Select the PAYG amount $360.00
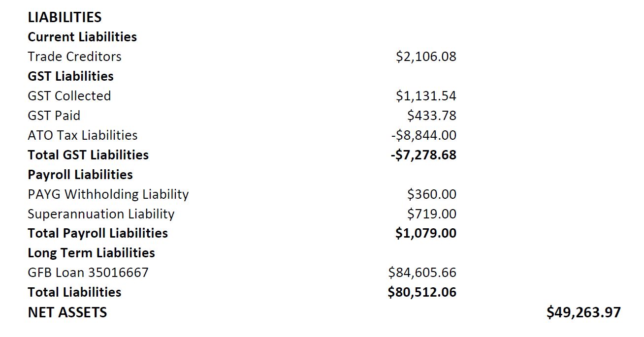Viewport: 644px width, 337px height. (431, 194)
